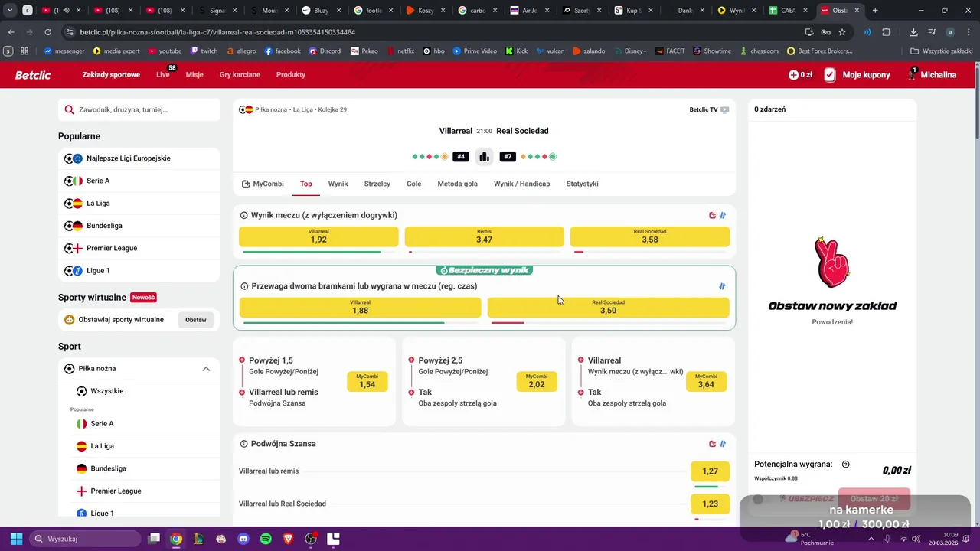Open Zakłady sportowe in top navigation
The height and width of the screenshot is (551, 980).
(x=111, y=75)
